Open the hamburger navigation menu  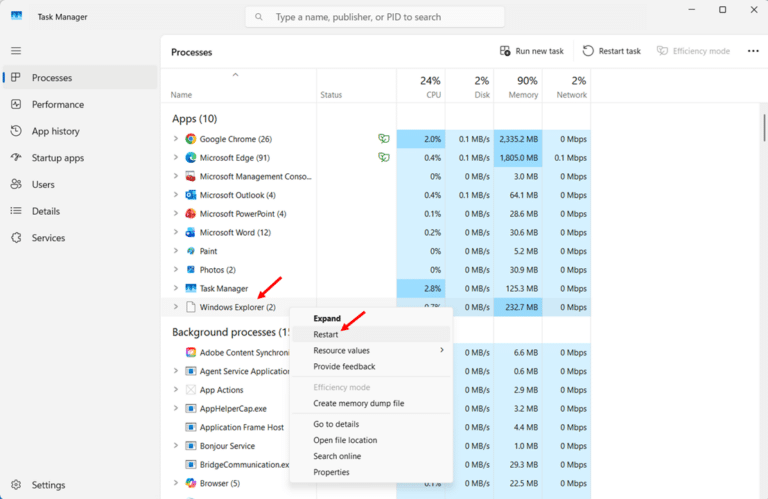16,51
